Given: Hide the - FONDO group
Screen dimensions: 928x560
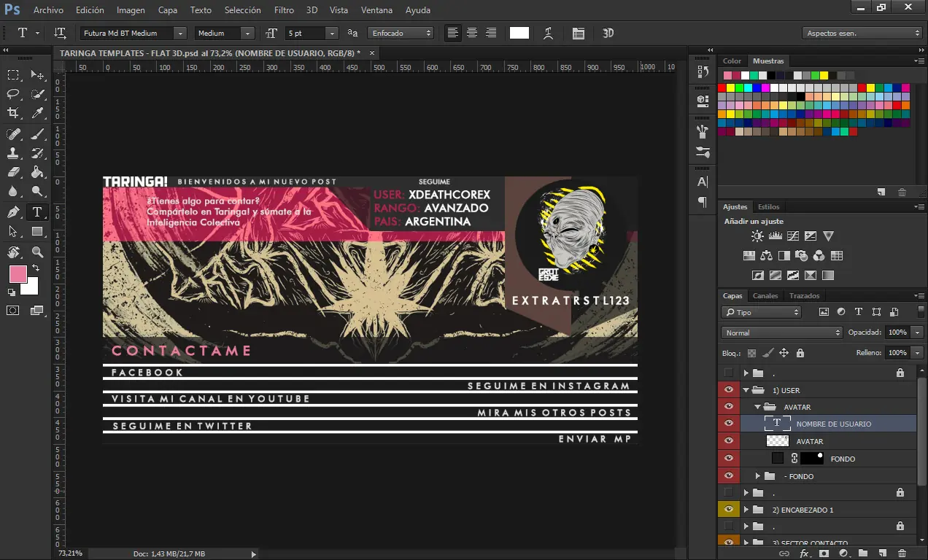Looking at the screenshot, I should (728, 476).
